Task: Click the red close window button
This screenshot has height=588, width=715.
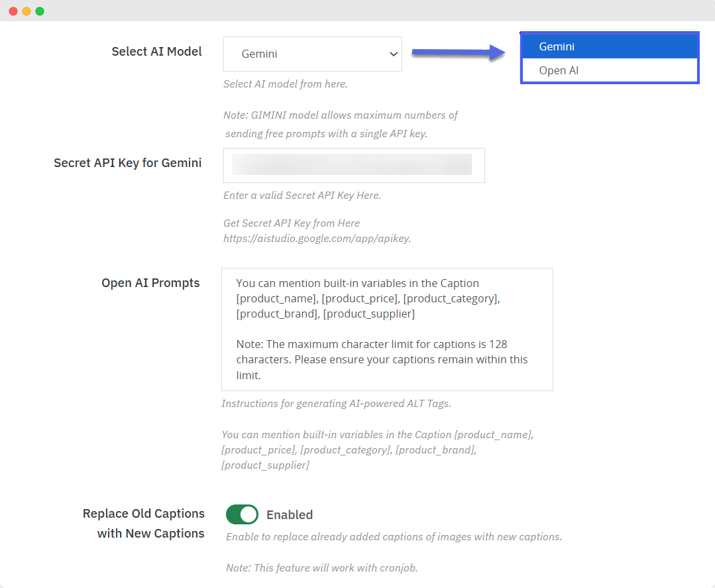Action: (x=13, y=11)
